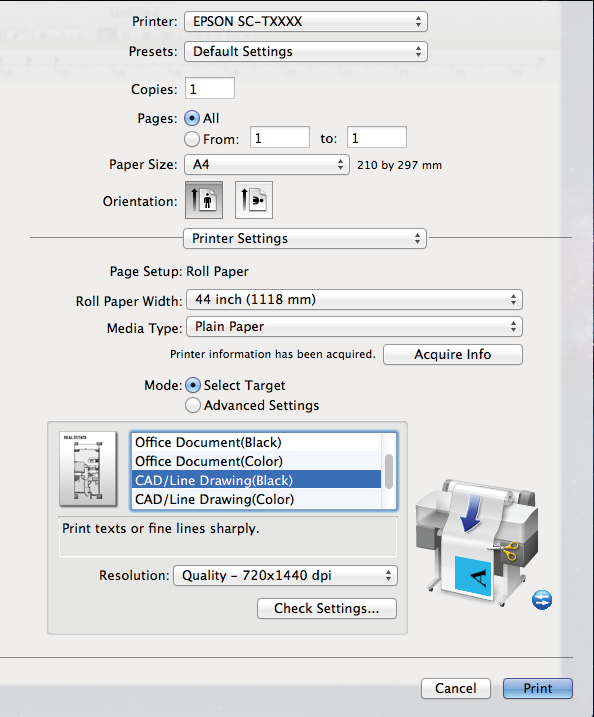Select the From page range radio button
Viewport: 594px width, 717px height.
tap(192, 139)
